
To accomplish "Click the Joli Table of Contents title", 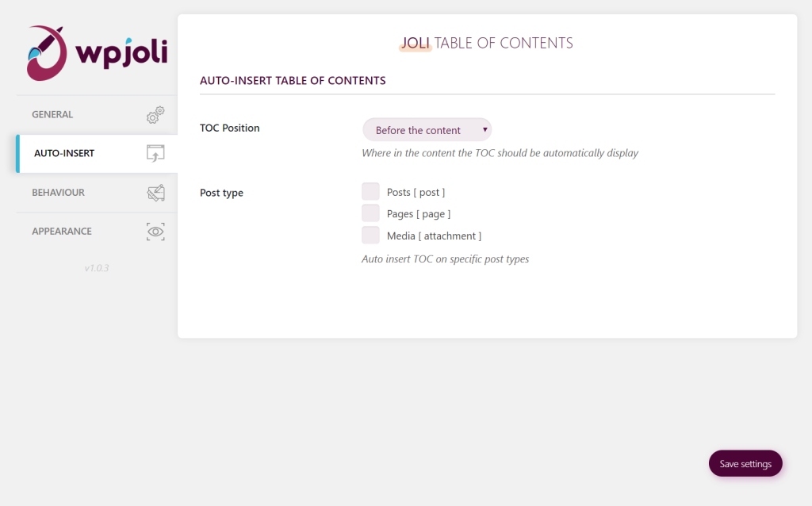I will tap(486, 44).
